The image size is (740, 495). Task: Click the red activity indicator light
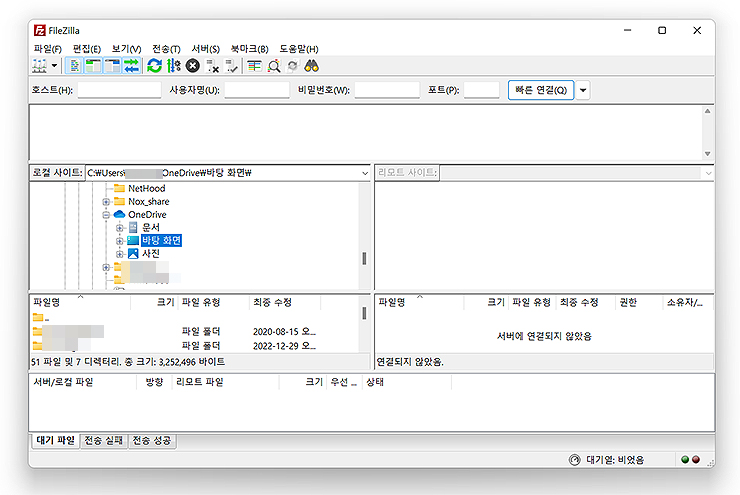[696, 460]
